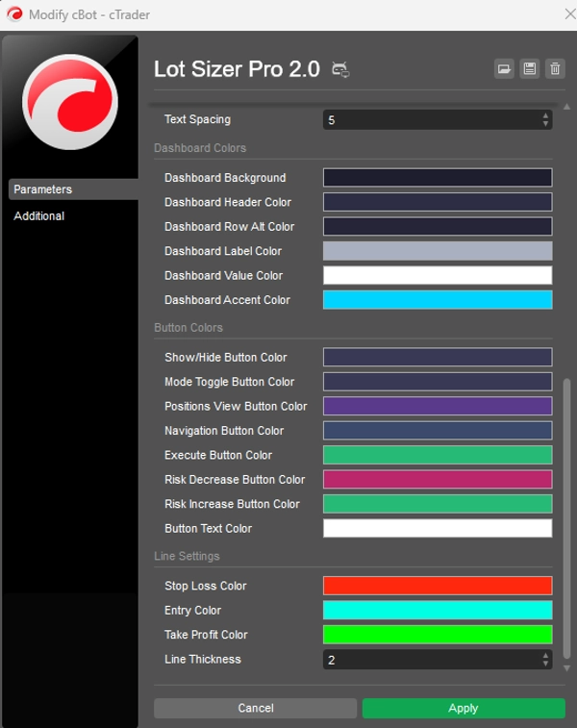The image size is (577, 728).
Task: Change the Execute Button Color swatch
Action: click(438, 455)
